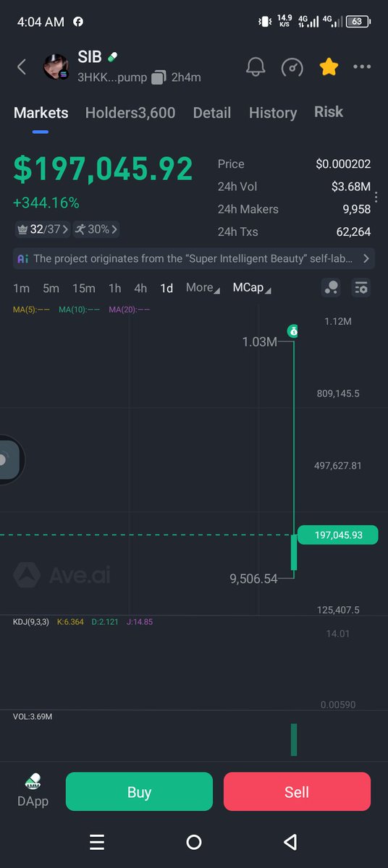388x868 pixels.
Task: Tap the MA(5) indicator label
Action: point(31,310)
